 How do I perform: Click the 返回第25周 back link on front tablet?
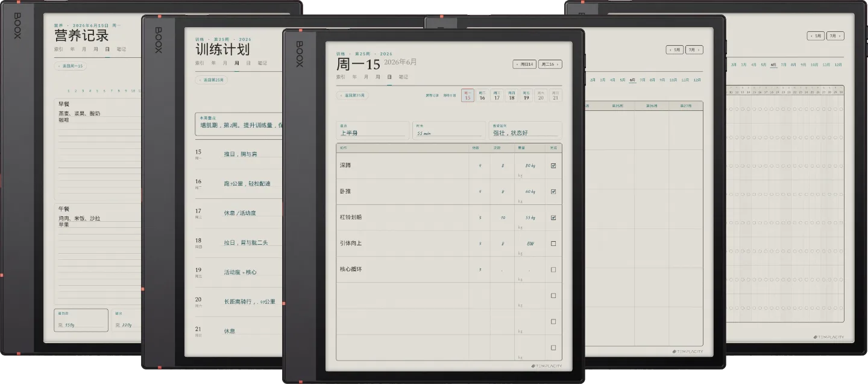[352, 95]
